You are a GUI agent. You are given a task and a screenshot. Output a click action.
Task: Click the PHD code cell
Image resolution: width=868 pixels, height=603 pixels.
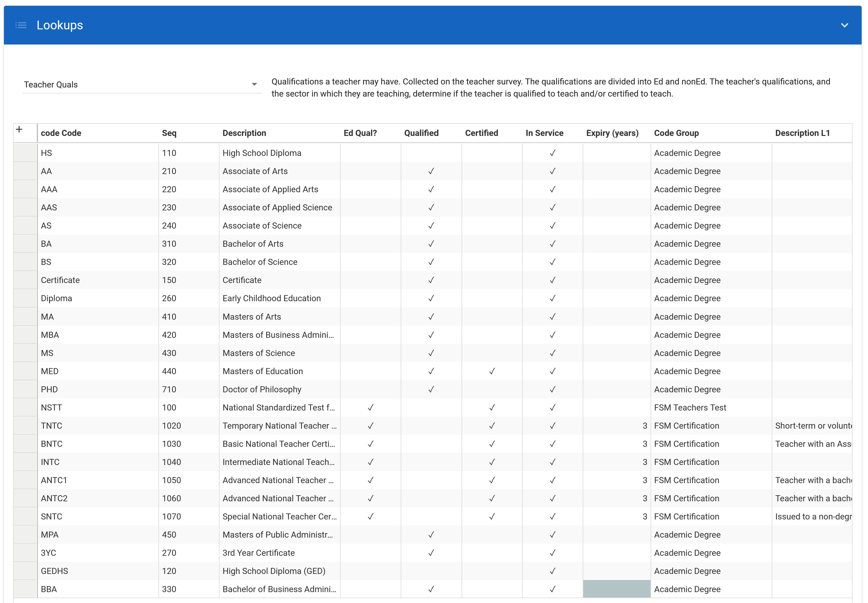pyautogui.click(x=50, y=389)
